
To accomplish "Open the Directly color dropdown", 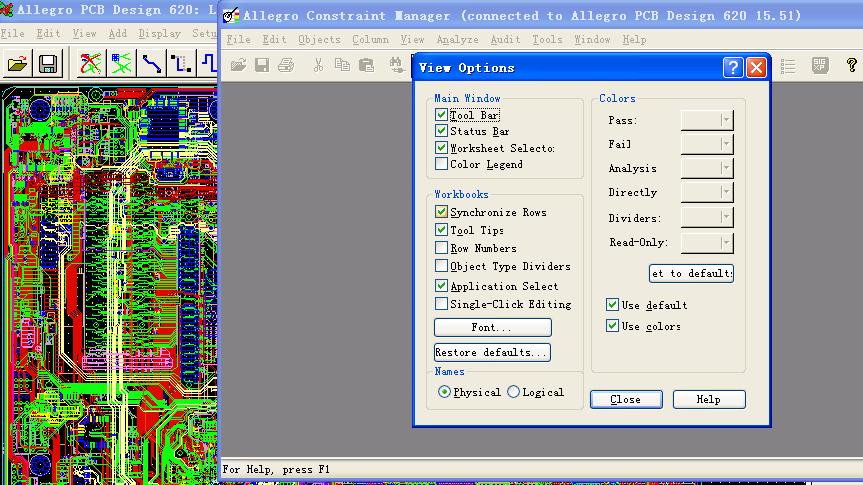I will point(707,192).
